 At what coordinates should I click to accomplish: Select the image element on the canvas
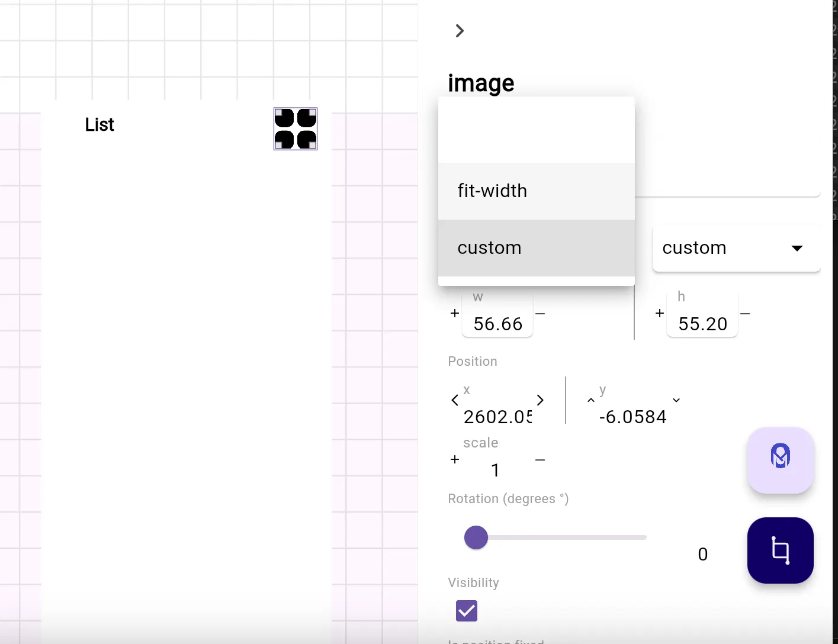point(296,129)
